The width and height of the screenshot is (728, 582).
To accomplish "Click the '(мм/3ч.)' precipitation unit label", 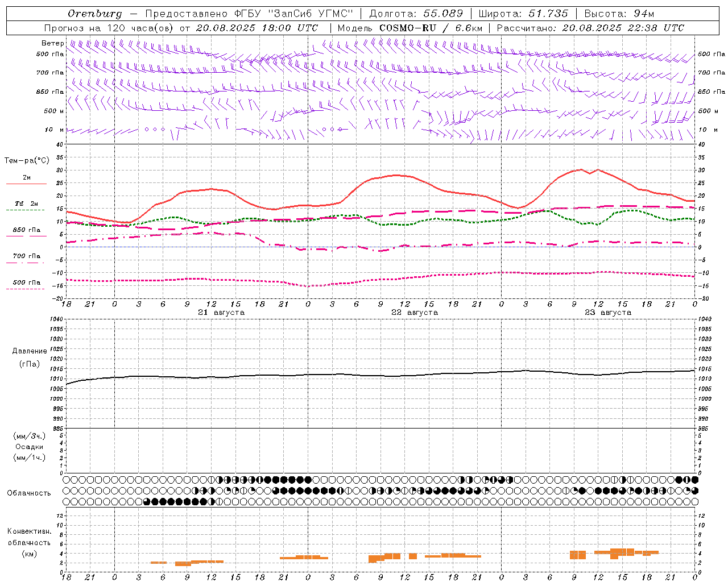I will [x=30, y=436].
